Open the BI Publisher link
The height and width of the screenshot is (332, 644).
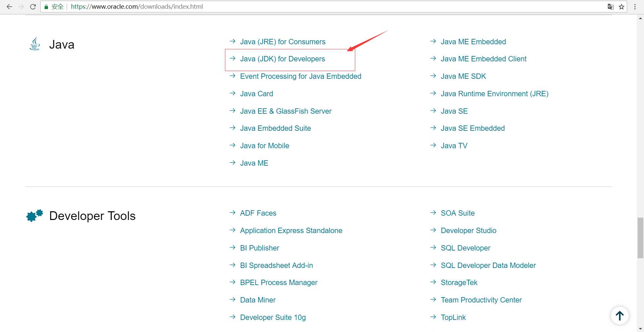pyautogui.click(x=260, y=248)
